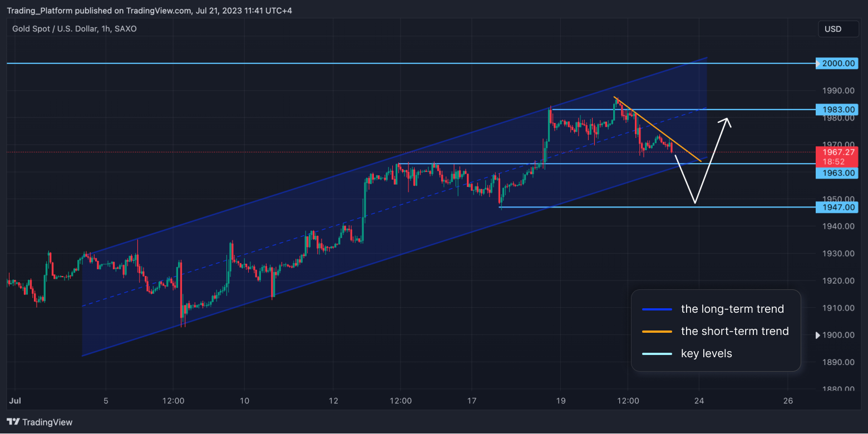Click the 1940.00 price axis label

(x=839, y=226)
